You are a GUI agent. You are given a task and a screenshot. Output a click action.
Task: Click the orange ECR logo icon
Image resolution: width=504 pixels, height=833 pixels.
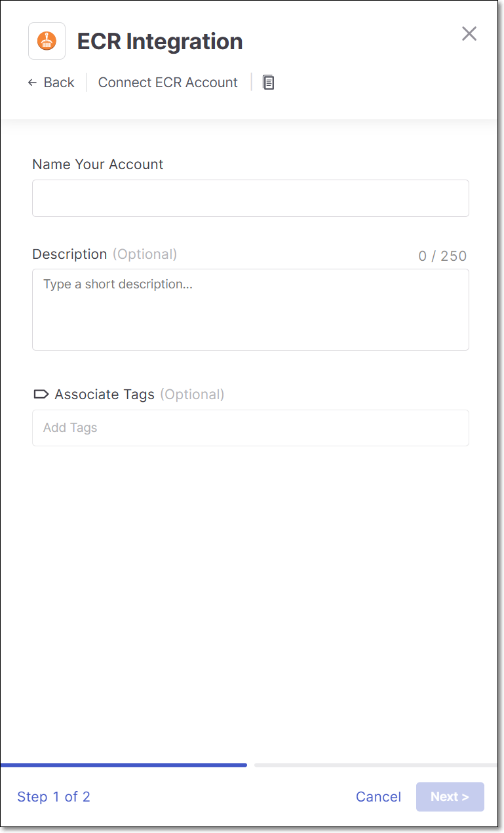(47, 41)
